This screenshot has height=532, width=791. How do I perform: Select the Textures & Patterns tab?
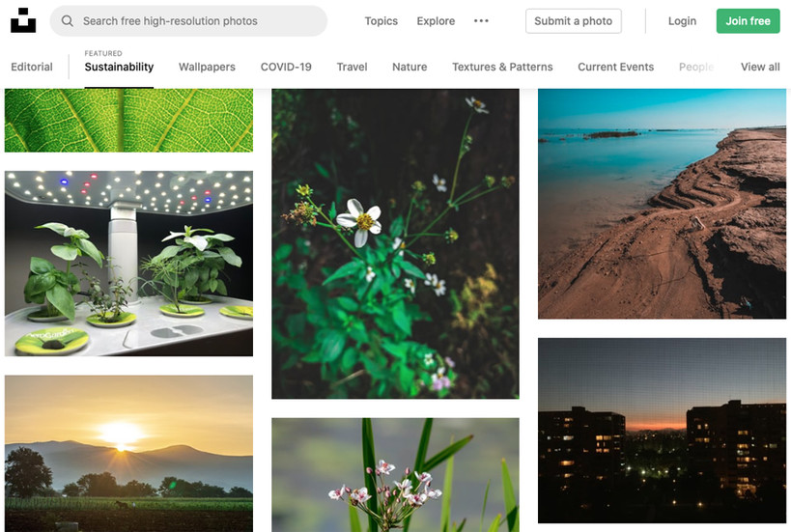coord(502,67)
